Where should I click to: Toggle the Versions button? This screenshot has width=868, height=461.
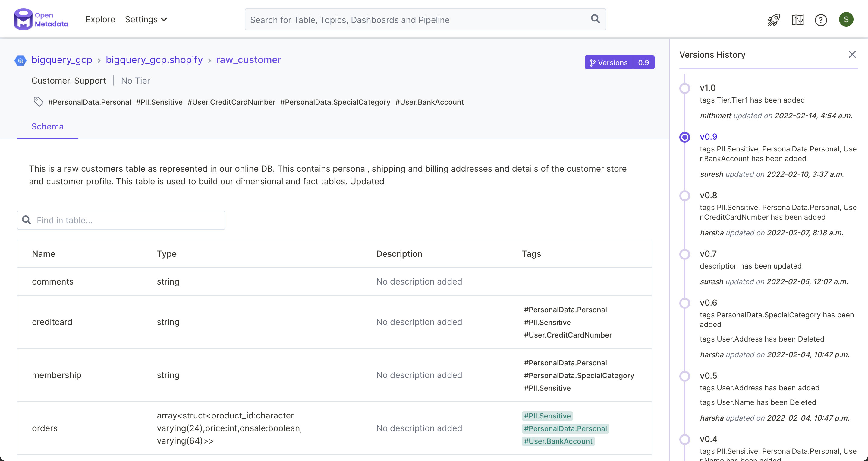tap(609, 62)
